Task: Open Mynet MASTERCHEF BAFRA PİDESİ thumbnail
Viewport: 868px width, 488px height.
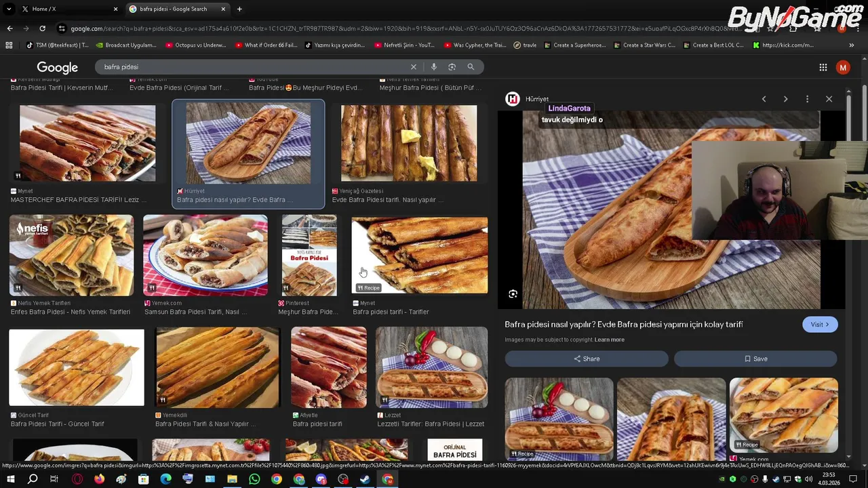Action: 87,143
